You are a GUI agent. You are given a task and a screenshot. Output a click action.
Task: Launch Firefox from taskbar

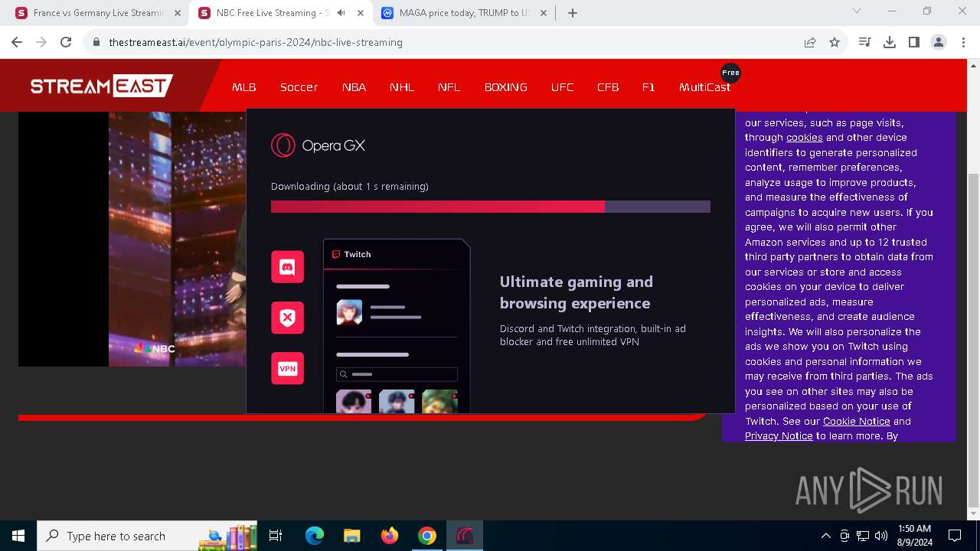(389, 536)
